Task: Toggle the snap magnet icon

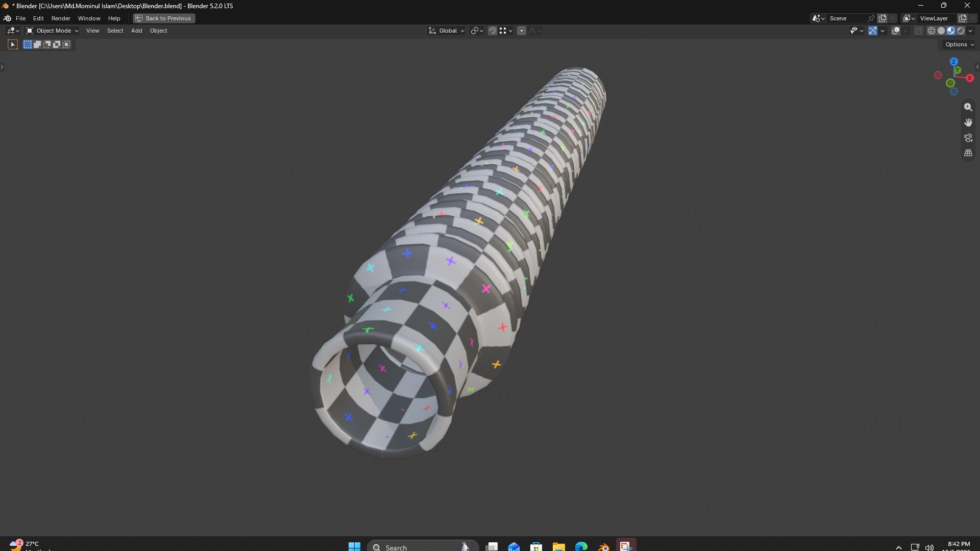Action: coord(493,31)
